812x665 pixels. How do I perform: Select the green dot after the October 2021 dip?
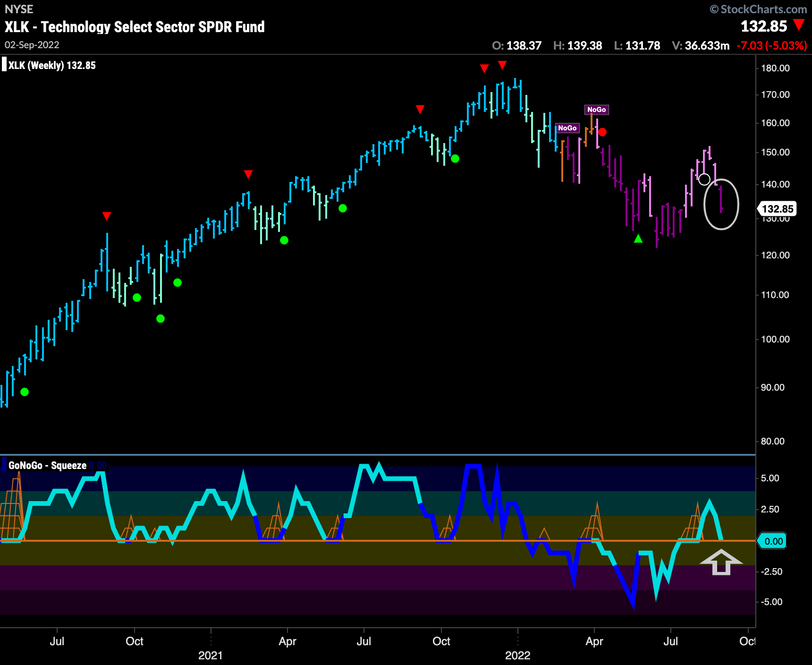click(455, 159)
